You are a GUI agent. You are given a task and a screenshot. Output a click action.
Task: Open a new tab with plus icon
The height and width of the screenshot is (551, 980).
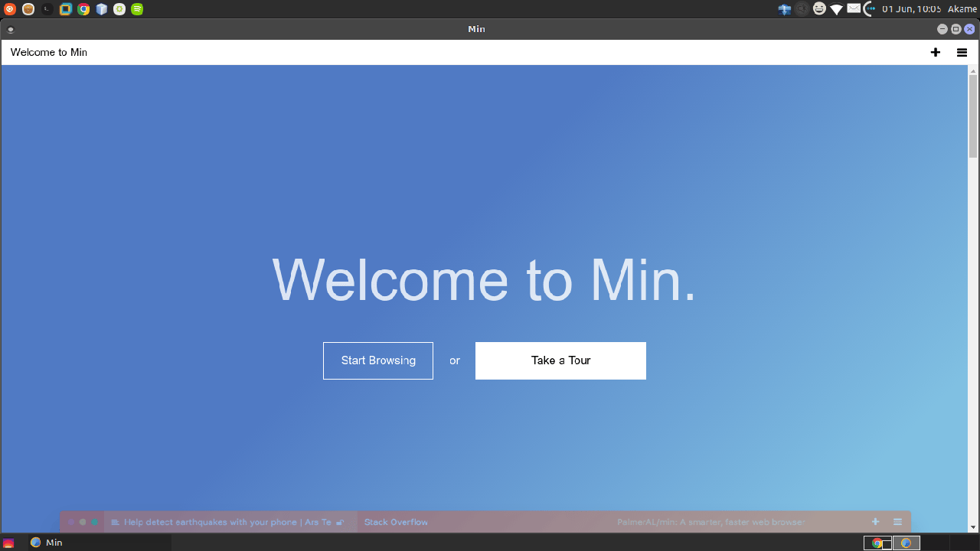point(935,53)
